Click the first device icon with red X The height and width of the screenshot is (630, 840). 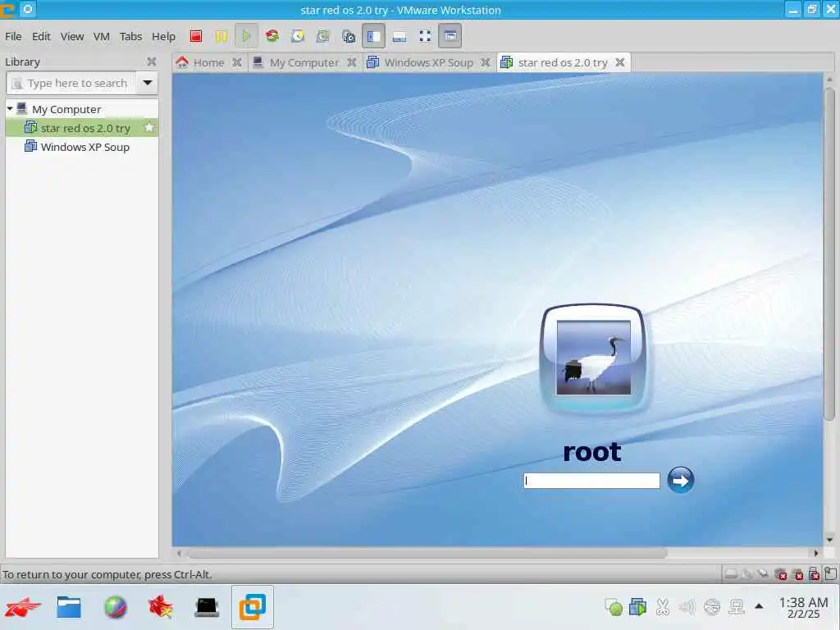781,574
